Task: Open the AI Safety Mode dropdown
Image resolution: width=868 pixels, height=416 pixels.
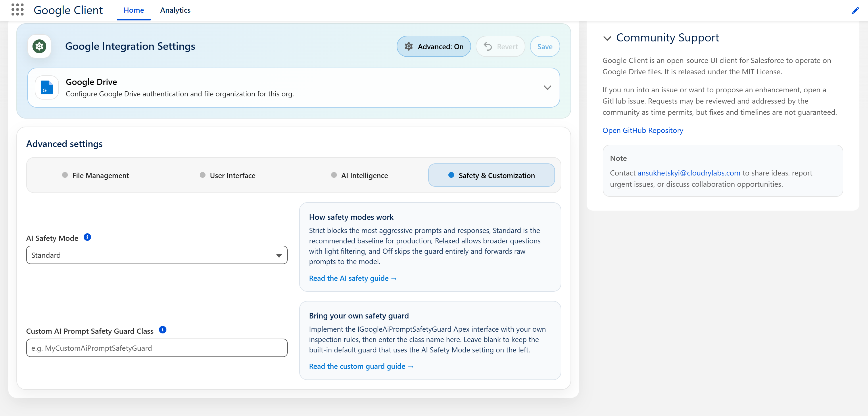Action: point(157,255)
